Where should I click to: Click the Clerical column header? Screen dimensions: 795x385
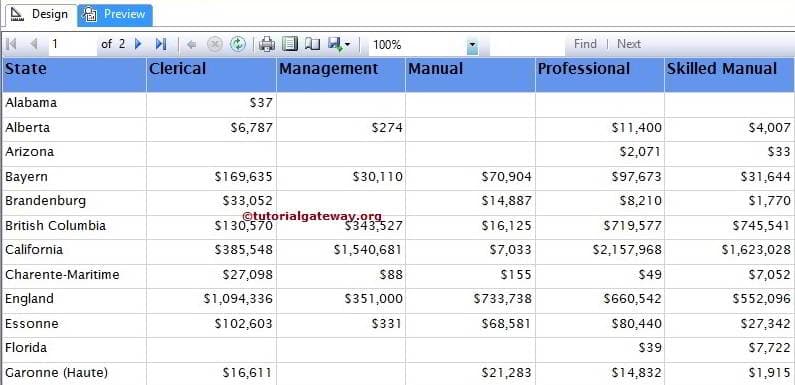click(x=211, y=75)
